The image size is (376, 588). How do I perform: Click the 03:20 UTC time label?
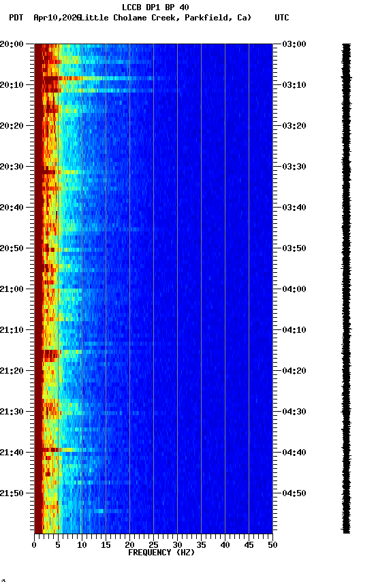pos(294,126)
